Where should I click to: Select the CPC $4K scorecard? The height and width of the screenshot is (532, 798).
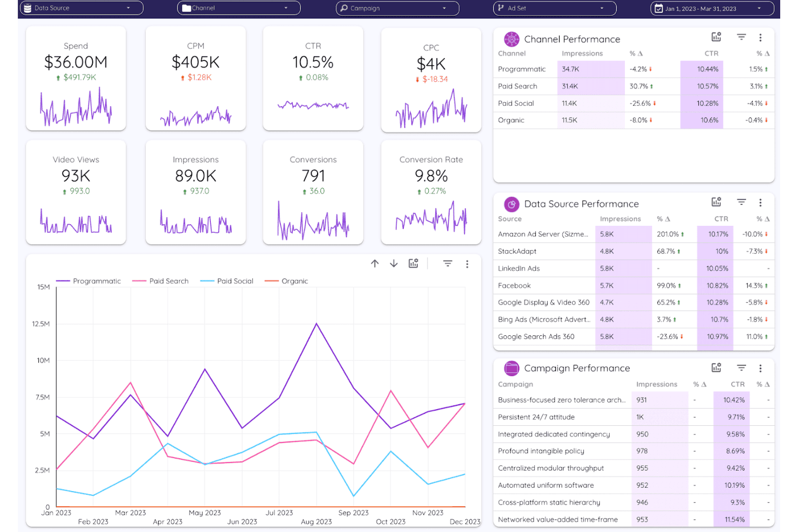pyautogui.click(x=431, y=80)
